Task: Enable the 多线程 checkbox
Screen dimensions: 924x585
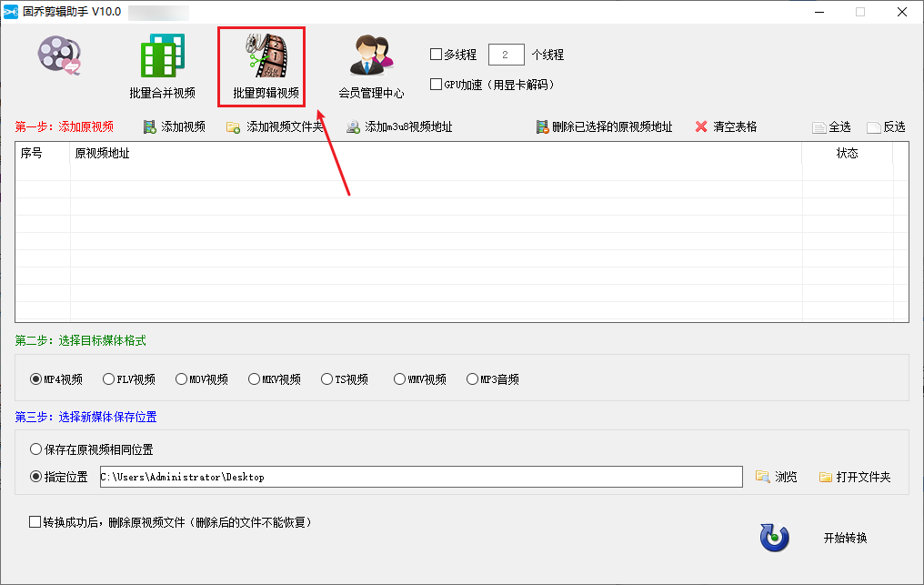Action: coord(437,55)
